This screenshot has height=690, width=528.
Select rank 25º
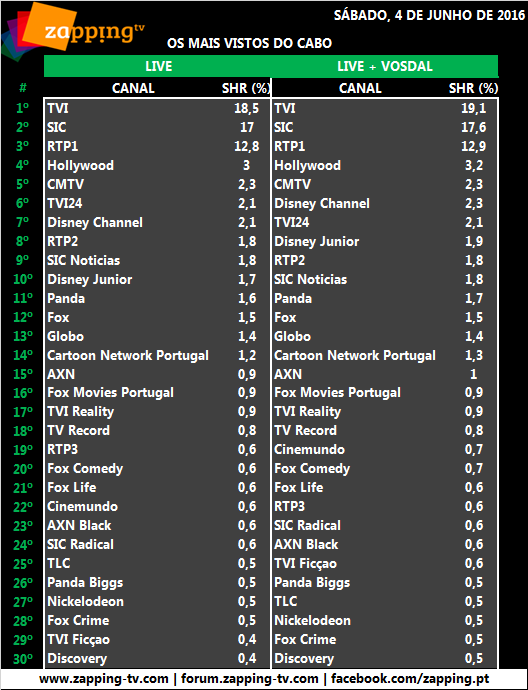pos(23,564)
